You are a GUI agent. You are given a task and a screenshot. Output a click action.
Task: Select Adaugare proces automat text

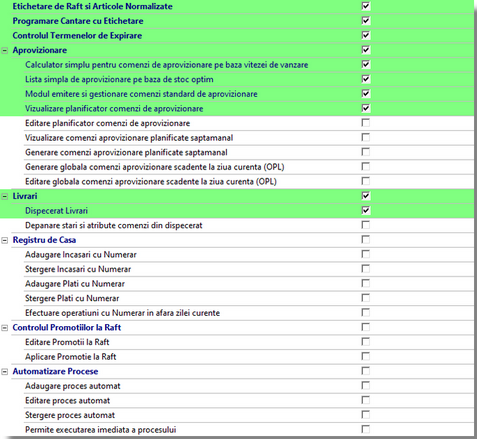coord(73,386)
